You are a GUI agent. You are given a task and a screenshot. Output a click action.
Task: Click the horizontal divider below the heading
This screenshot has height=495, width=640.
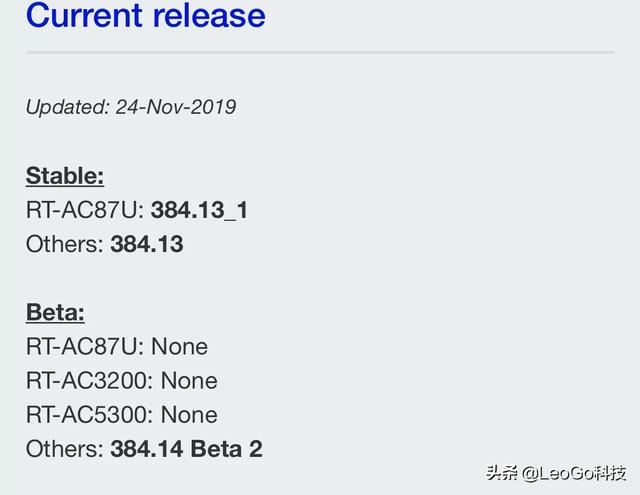[x=320, y=52]
